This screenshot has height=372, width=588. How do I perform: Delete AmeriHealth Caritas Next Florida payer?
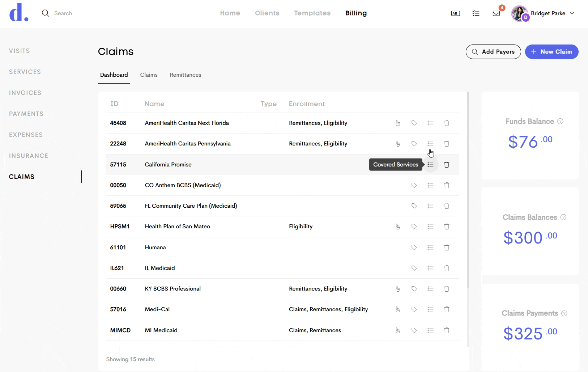[447, 123]
